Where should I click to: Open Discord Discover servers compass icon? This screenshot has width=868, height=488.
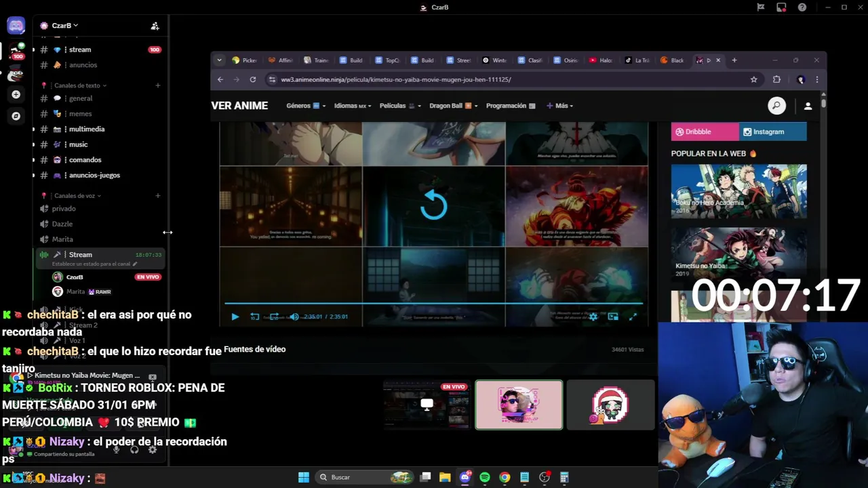tap(16, 116)
